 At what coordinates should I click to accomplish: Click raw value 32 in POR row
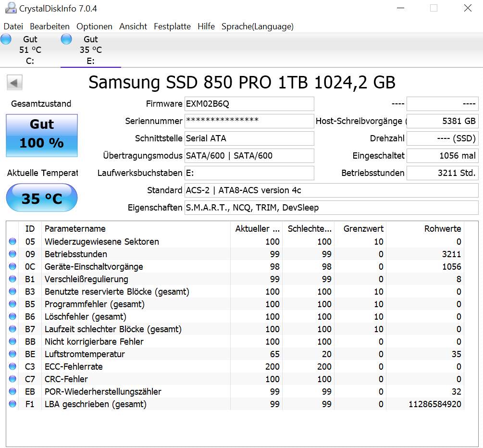point(456,392)
